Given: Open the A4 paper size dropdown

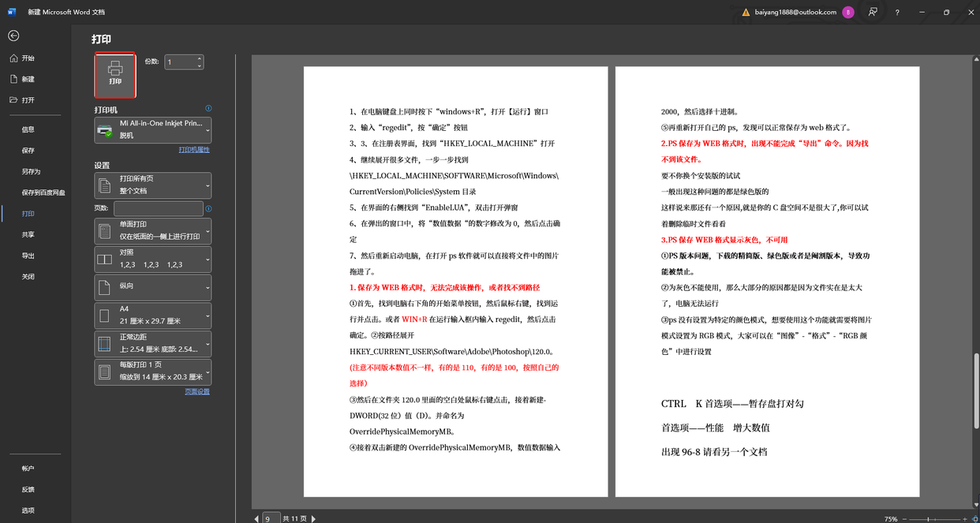Looking at the screenshot, I should (153, 316).
